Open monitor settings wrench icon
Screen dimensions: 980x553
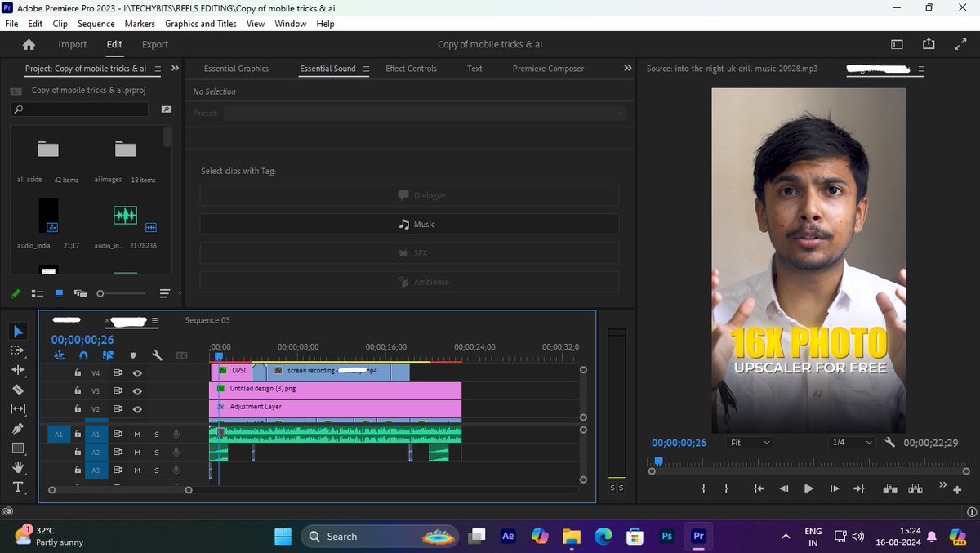click(890, 442)
